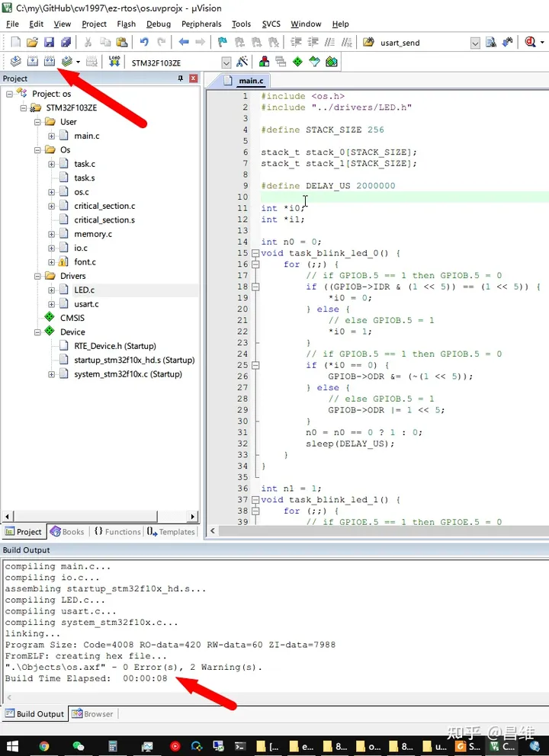Viewport: 549px width, 756px height.
Task: Open the Windows Start menu
Action: [11, 746]
